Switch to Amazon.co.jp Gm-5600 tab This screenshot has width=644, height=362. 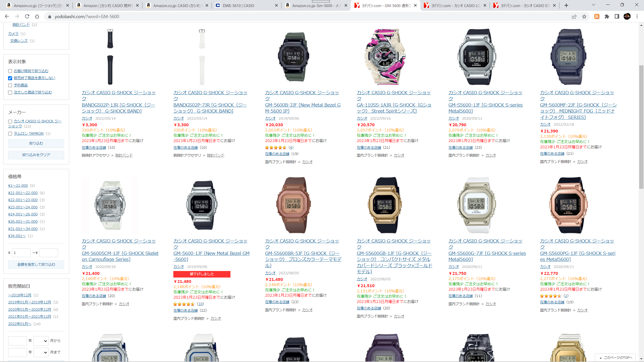tap(316, 5)
